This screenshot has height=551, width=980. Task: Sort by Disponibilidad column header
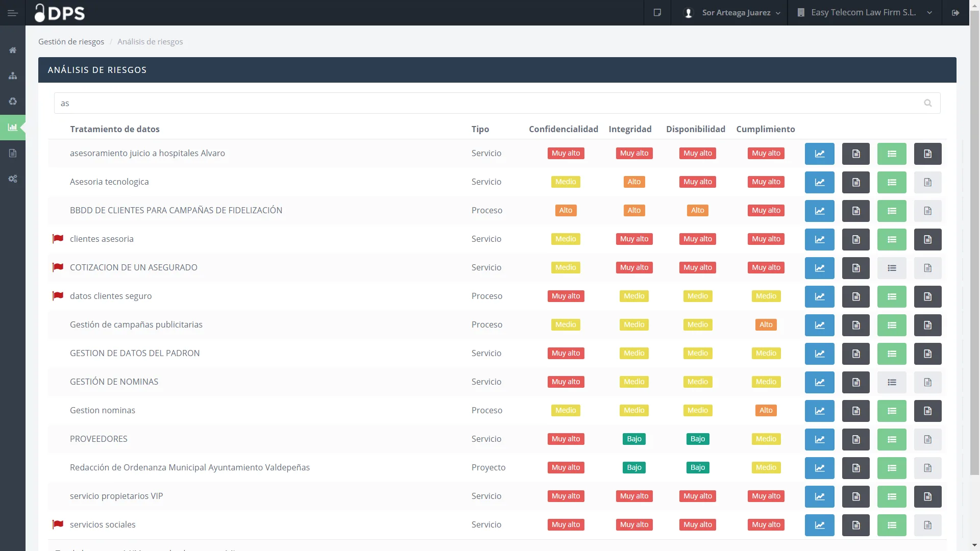(x=696, y=129)
